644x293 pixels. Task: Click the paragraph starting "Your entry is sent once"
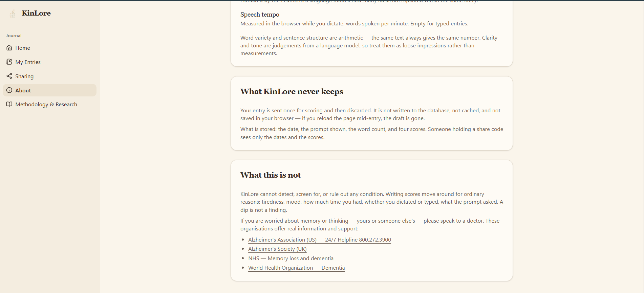370,114
